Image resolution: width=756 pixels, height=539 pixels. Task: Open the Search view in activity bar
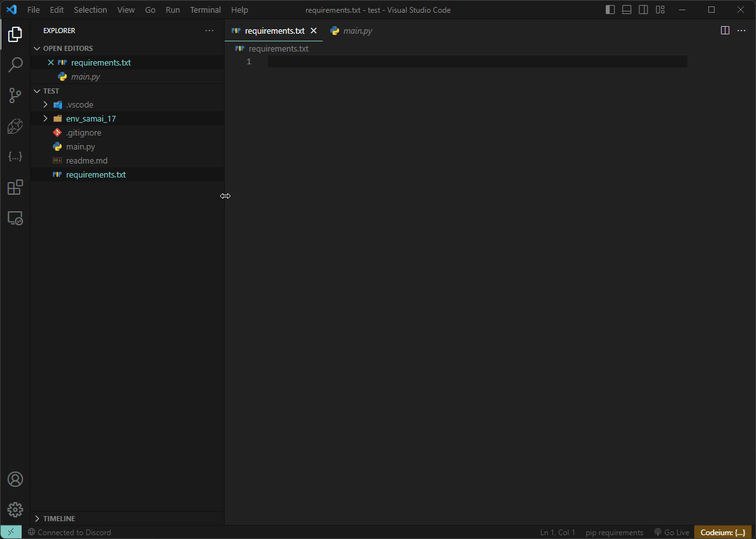tap(15, 65)
